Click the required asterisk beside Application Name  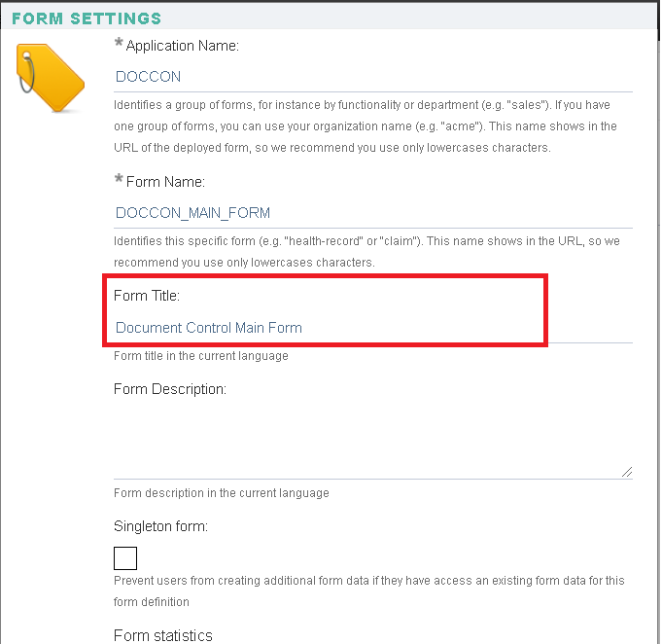[x=119, y=43]
